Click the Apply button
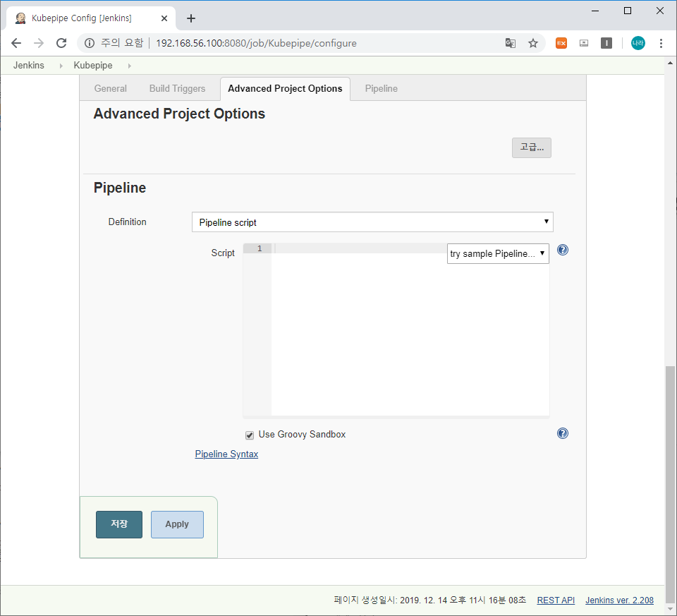The image size is (677, 616). click(x=177, y=524)
